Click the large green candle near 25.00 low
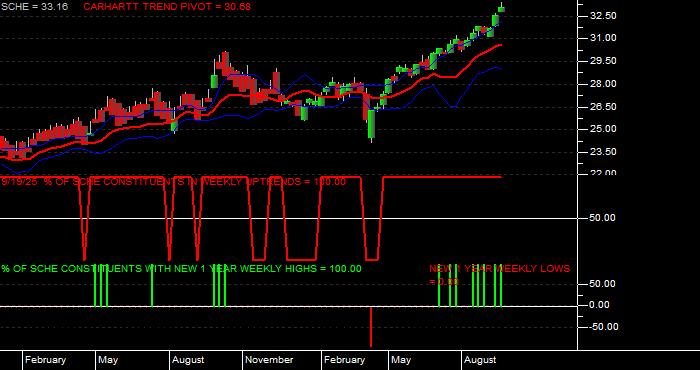Viewport: 700px width, 370px height. 371,125
